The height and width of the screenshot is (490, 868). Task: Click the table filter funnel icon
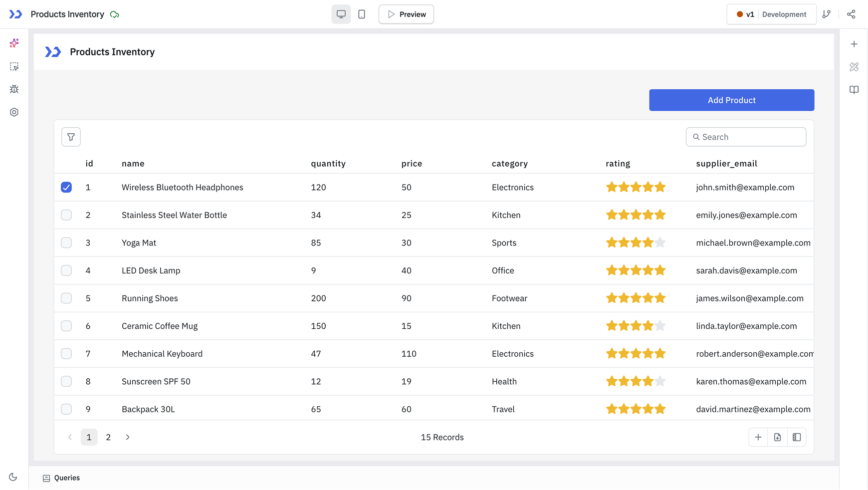tap(71, 137)
